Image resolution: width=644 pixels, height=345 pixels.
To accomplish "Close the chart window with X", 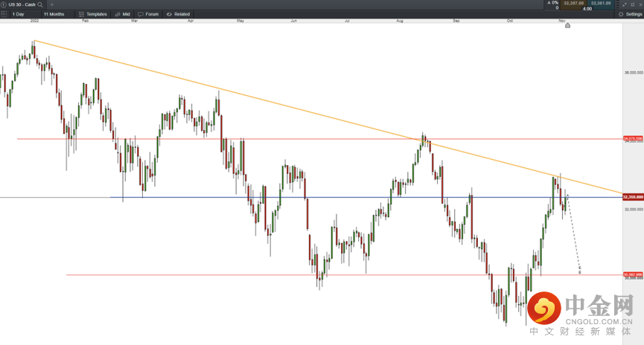I will (640, 4).
